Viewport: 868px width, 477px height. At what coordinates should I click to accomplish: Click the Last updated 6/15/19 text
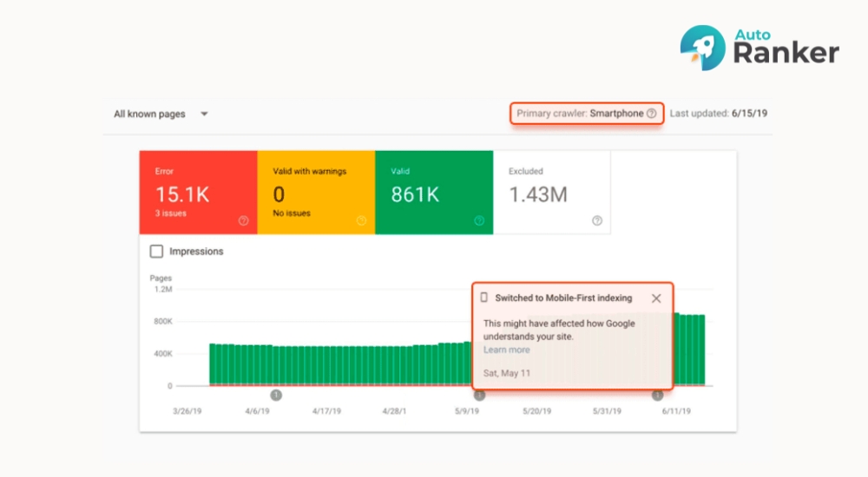tap(719, 114)
